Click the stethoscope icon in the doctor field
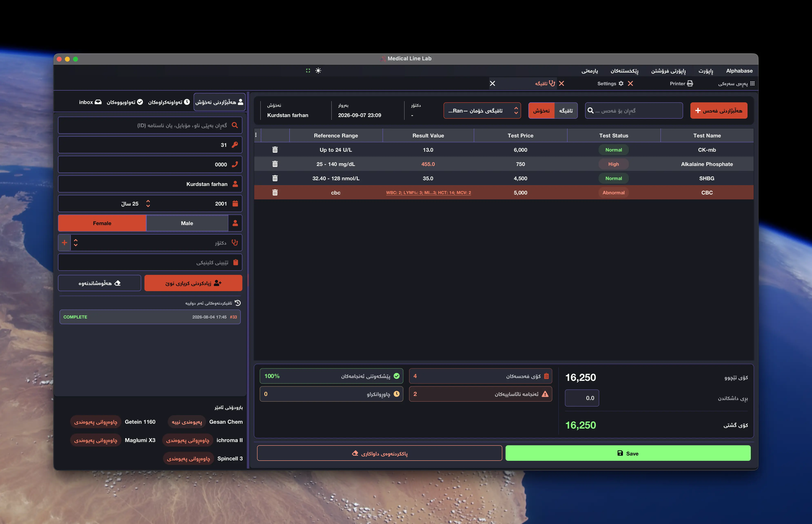812x524 pixels. [235, 243]
